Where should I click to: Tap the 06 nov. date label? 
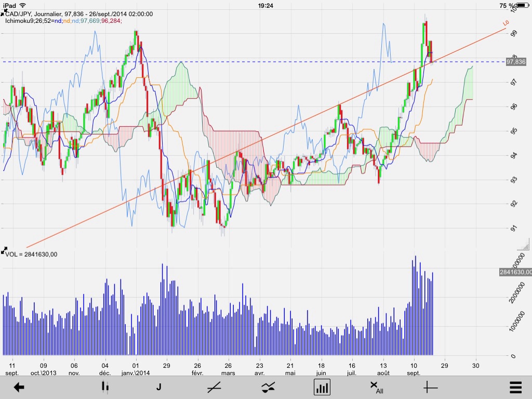[x=74, y=369]
